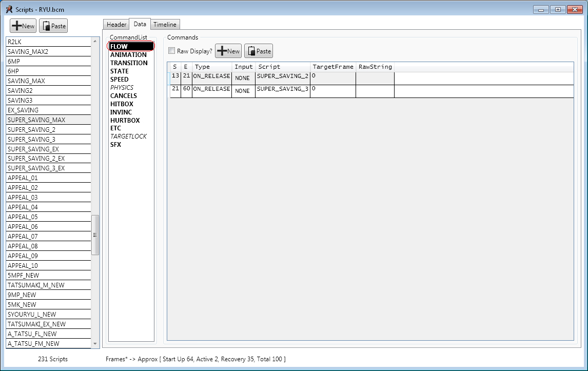Enable the Raw Display checkbox
588x371 pixels.
[172, 51]
